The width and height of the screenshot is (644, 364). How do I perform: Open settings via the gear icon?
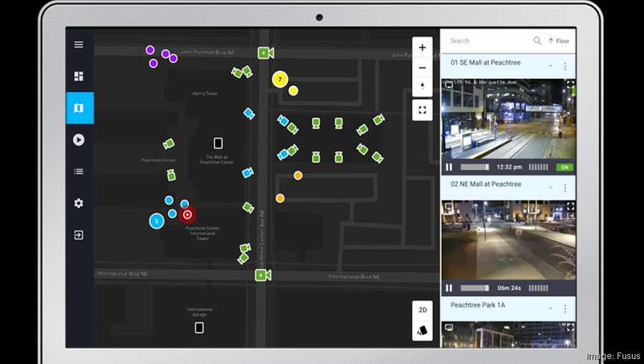point(79,203)
